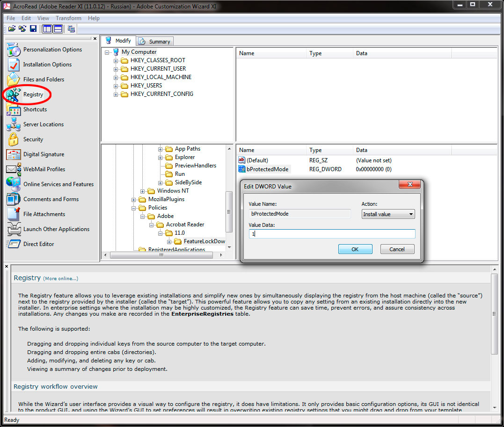
Task: Open the Launch Other Applications icon
Action: (x=14, y=229)
